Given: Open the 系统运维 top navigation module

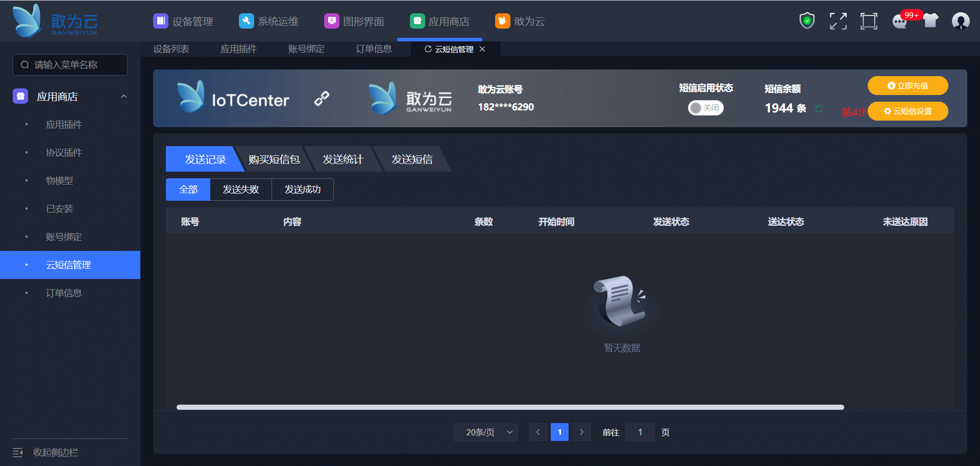Looking at the screenshot, I should [268, 21].
